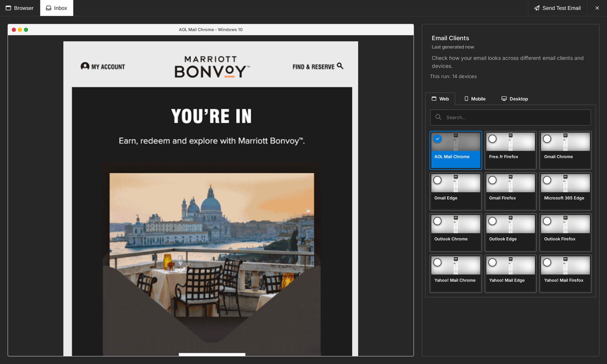Screen dimensions: 607x364
Task: Open the Inbox tab
Action: [x=57, y=8]
